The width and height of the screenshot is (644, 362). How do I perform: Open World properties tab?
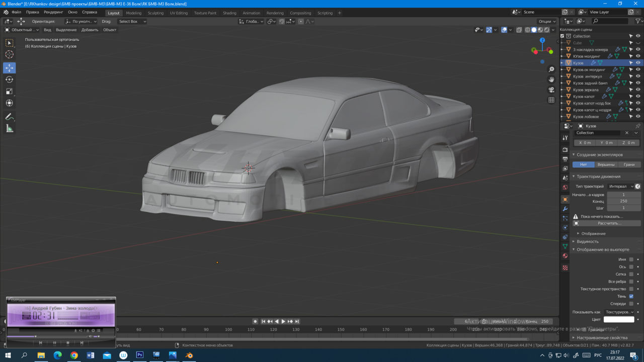coord(565,188)
